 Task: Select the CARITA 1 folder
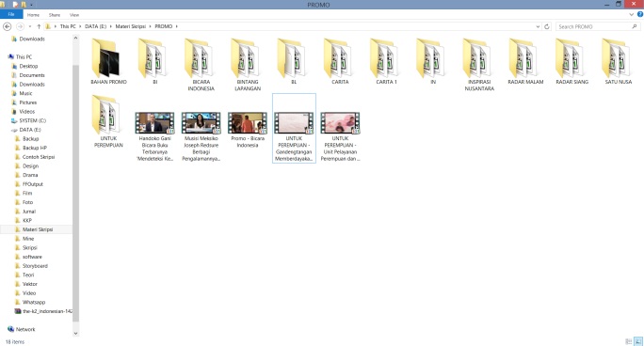click(x=386, y=61)
